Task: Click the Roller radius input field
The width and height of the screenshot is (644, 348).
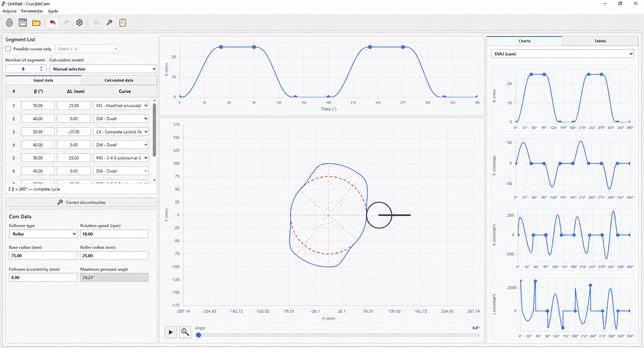Action: point(114,256)
